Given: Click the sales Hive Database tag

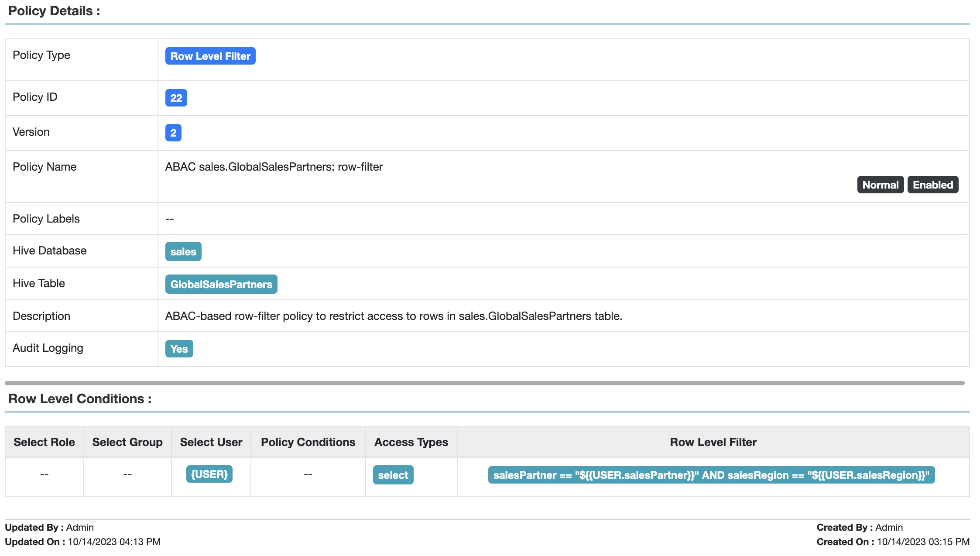Looking at the screenshot, I should click(x=183, y=251).
